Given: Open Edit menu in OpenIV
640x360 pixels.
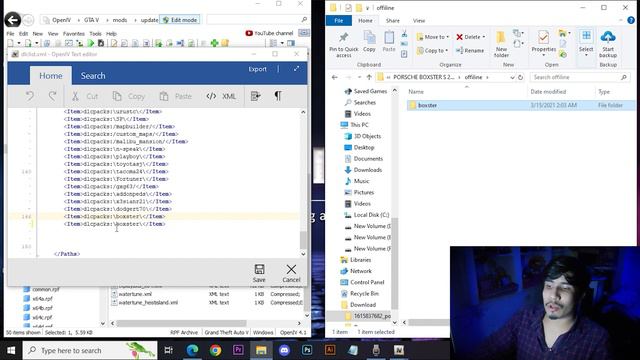Looking at the screenshot, I should click(23, 33).
